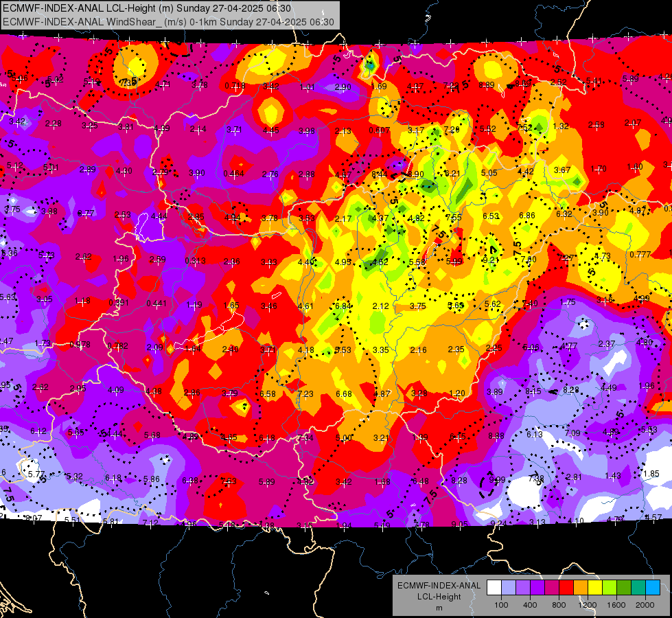Image resolution: width=672 pixels, height=618 pixels.
Task: Click the wind shear value 8.15
Action: coord(533,391)
